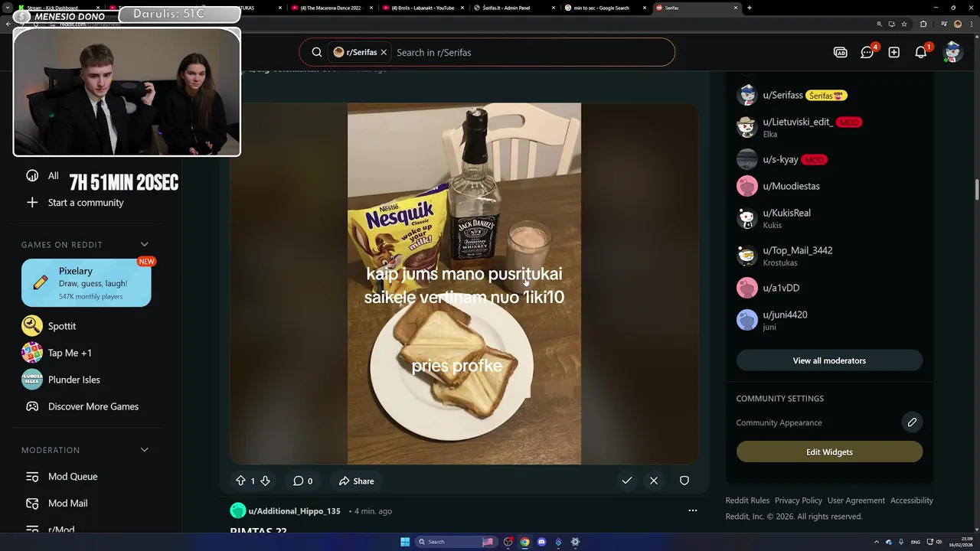The image size is (980, 551).
Task: Click the search magnifier icon in search bar
Action: 316,52
